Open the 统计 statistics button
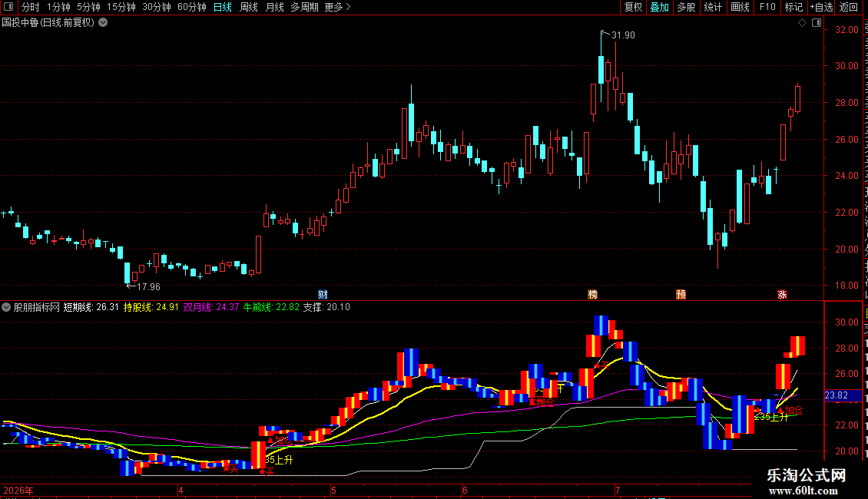This screenshot has width=868, height=499. click(x=712, y=7)
